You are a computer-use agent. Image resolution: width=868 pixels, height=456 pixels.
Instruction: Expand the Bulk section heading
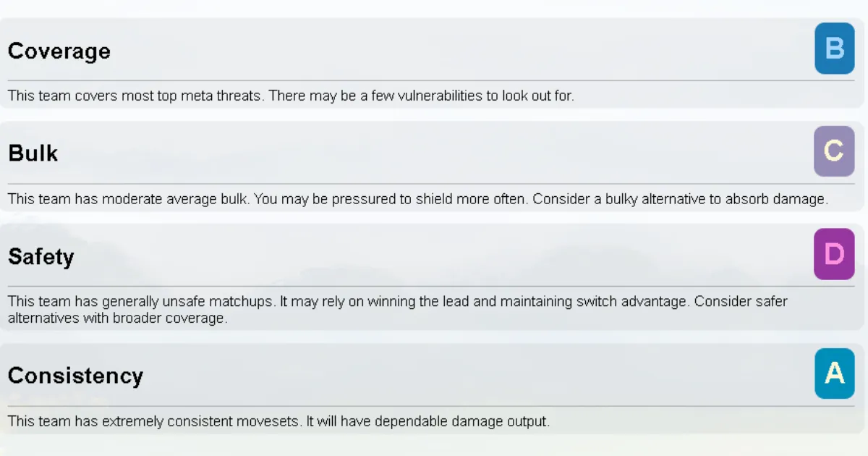point(33,153)
